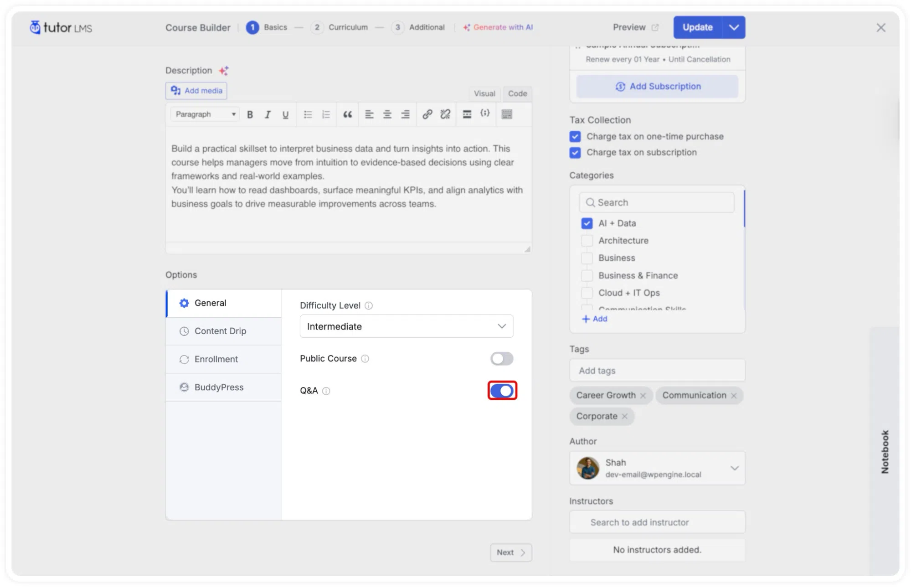
Task: Click the Add tags input field
Action: [x=657, y=371]
